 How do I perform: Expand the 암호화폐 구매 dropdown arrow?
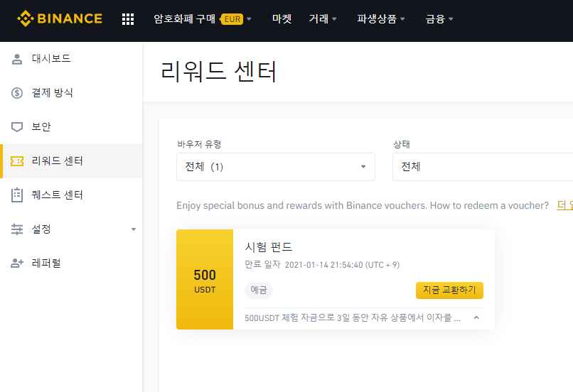coord(249,19)
